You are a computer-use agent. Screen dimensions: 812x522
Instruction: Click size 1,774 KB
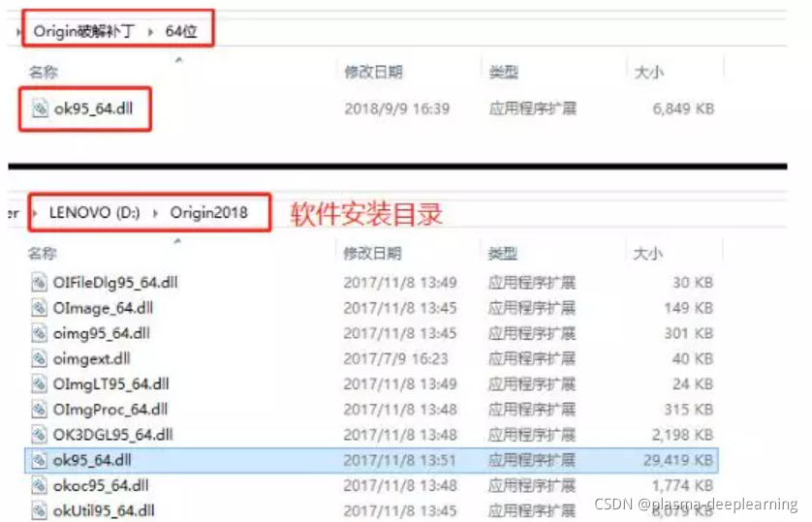[x=682, y=485]
